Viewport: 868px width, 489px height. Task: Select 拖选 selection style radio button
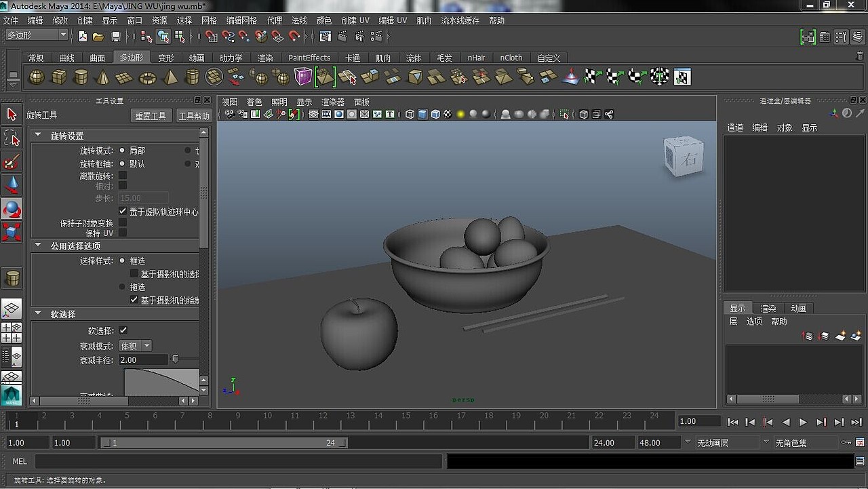click(122, 287)
